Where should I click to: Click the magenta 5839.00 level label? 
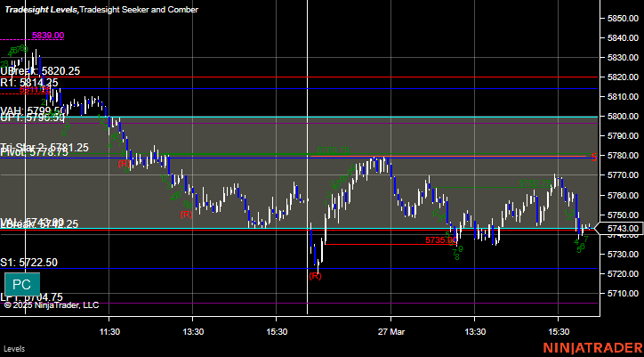click(48, 36)
